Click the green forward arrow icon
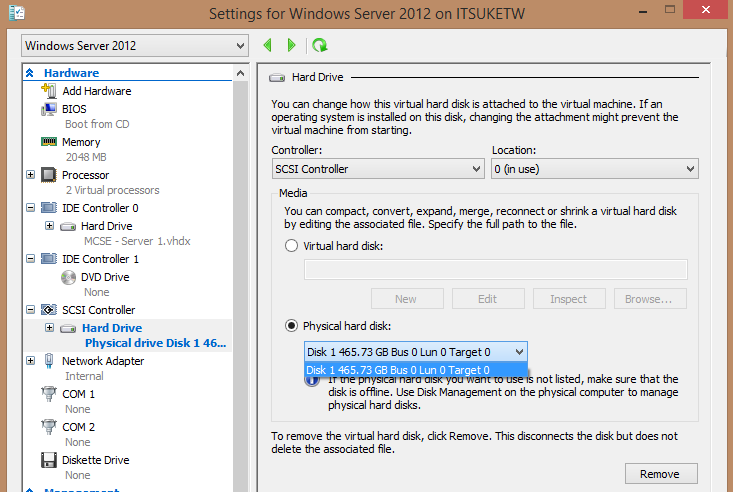Viewport: 733px width, 492px height. (291, 45)
